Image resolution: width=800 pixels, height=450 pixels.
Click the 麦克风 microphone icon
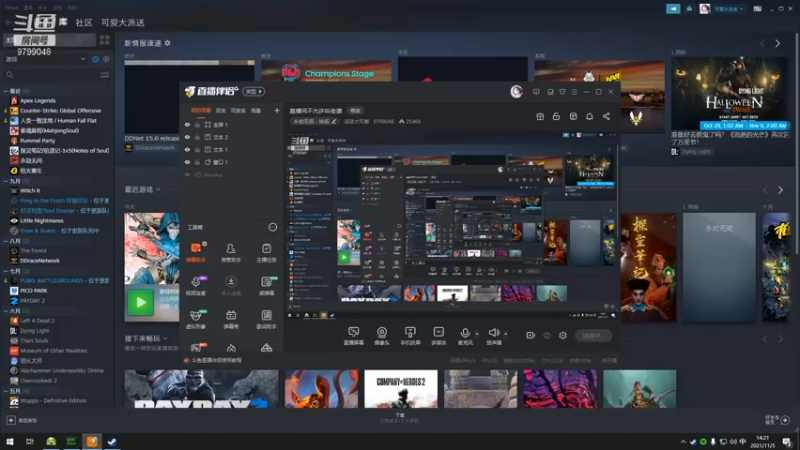click(465, 333)
